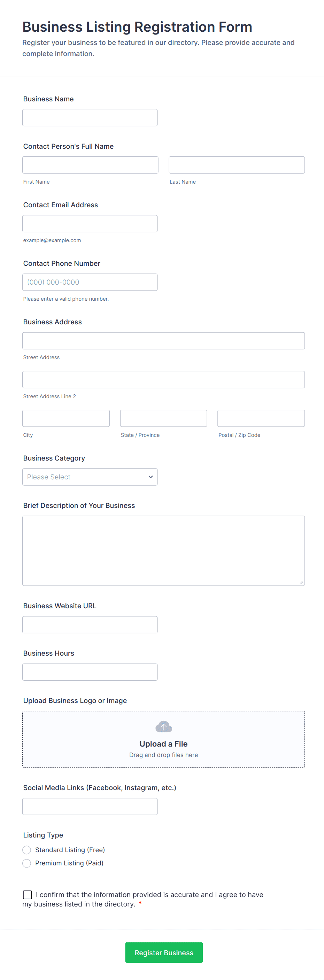Select Standard Listing (Free) option

pos(26,850)
